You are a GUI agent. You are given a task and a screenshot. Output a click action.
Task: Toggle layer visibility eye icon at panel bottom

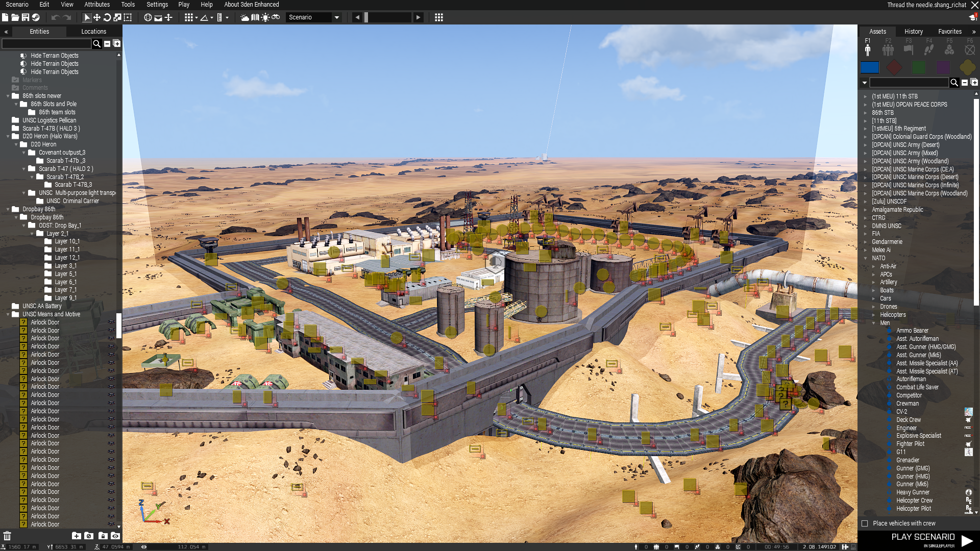point(116,536)
